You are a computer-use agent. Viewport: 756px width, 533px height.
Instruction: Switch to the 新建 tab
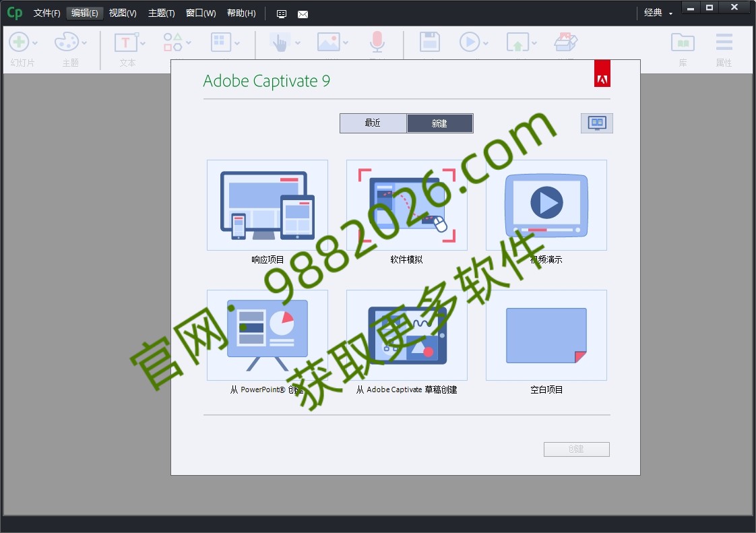point(440,123)
